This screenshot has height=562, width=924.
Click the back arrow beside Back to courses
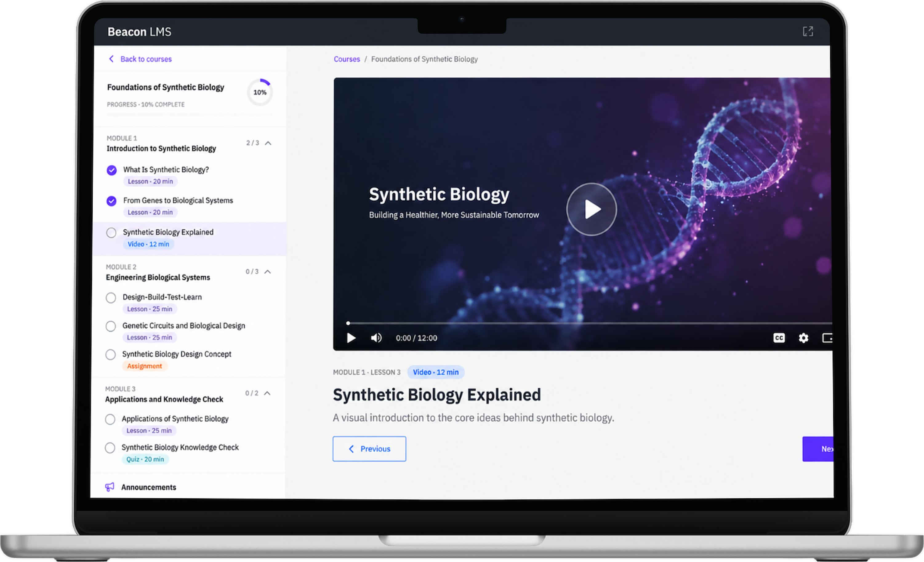pyautogui.click(x=111, y=59)
